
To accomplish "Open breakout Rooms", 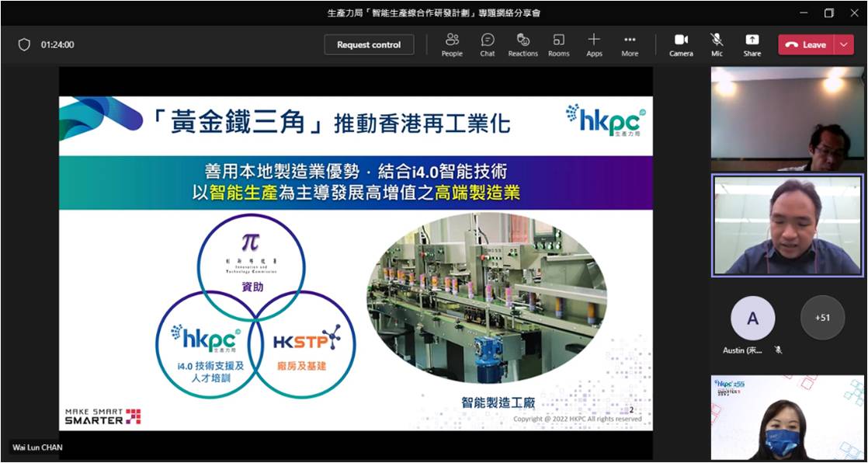I will 558,45.
